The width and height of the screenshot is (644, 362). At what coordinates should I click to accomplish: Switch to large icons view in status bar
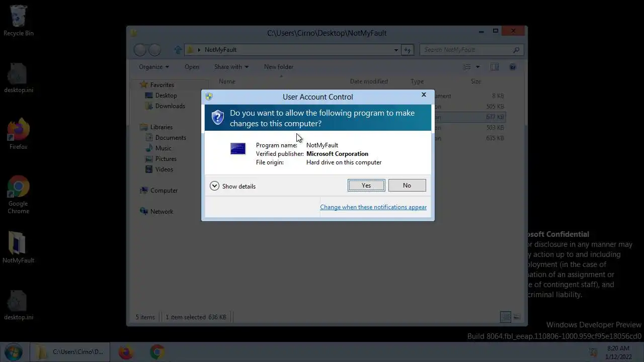[x=517, y=317]
